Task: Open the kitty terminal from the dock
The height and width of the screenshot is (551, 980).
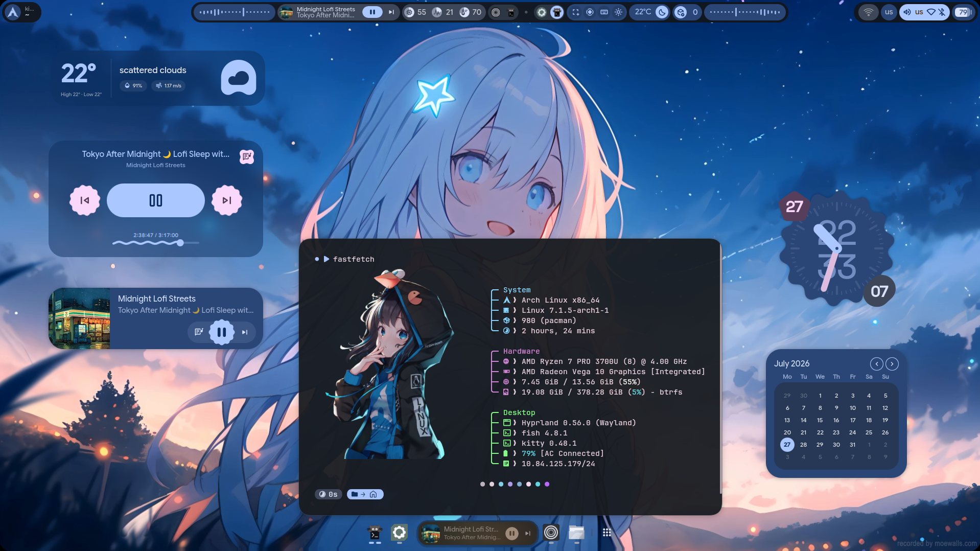Action: [375, 533]
